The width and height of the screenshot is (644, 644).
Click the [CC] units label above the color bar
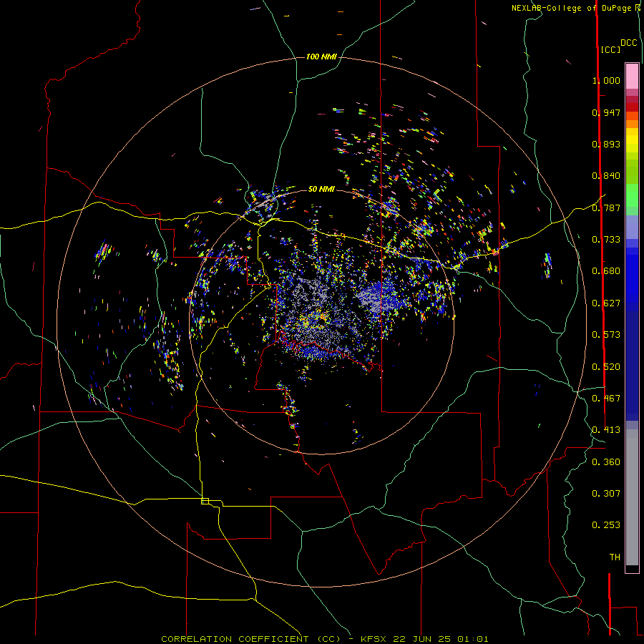point(610,49)
